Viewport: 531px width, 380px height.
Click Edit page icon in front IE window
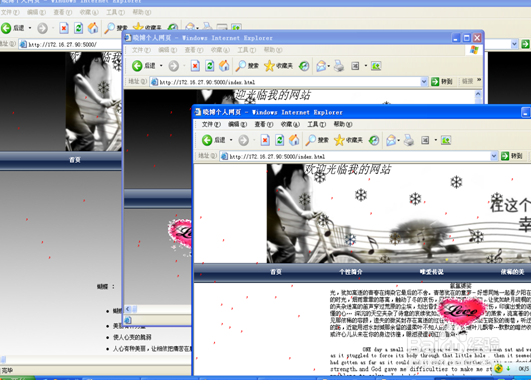[425, 140]
